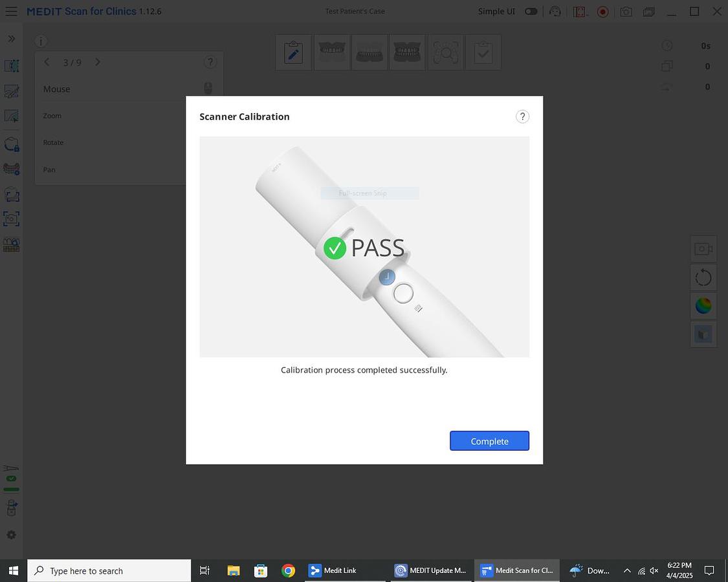The height and width of the screenshot is (582, 728).
Task: Open settings gear in left sidebar
Action: [x=11, y=535]
